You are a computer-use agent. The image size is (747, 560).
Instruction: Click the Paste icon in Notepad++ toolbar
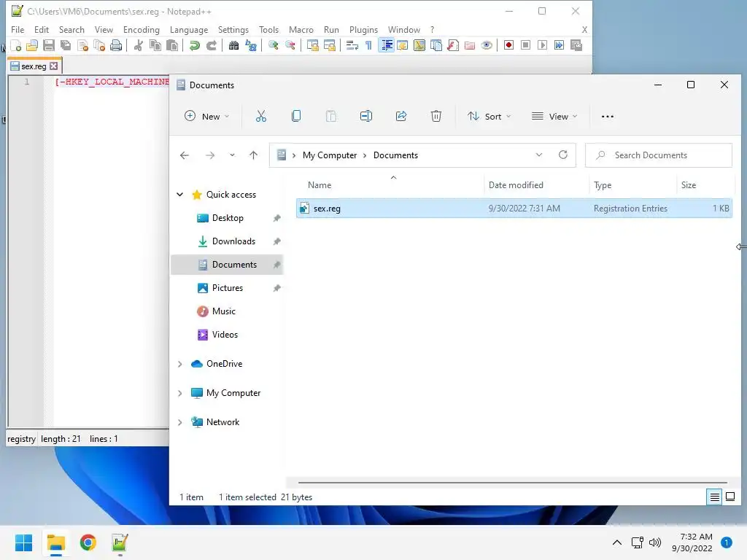tap(172, 45)
